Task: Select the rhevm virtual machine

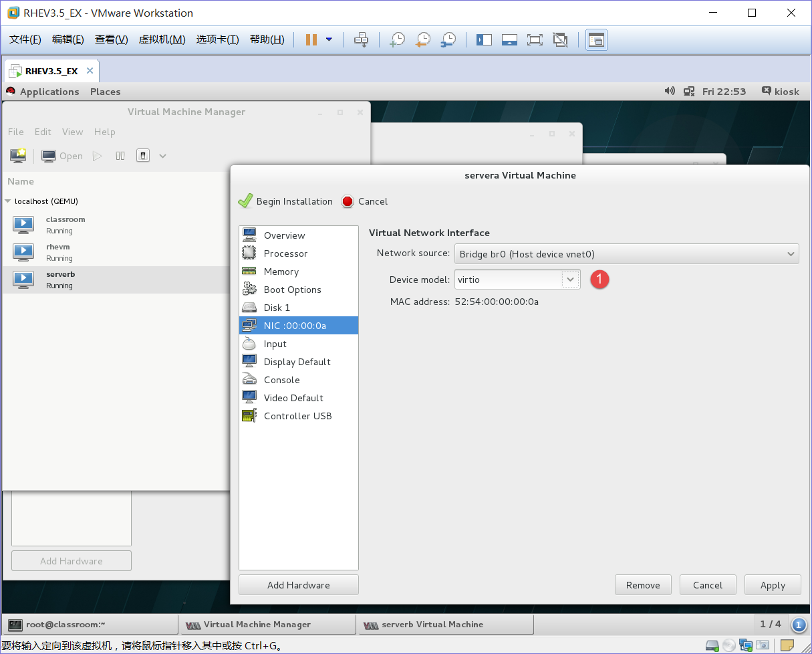Action: (x=117, y=252)
